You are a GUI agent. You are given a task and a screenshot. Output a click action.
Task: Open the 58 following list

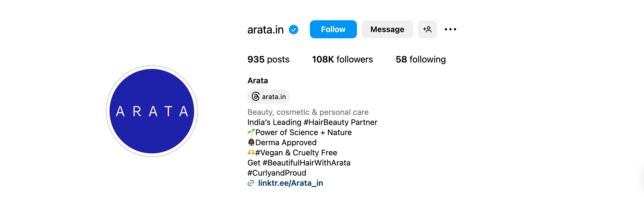coord(421,59)
